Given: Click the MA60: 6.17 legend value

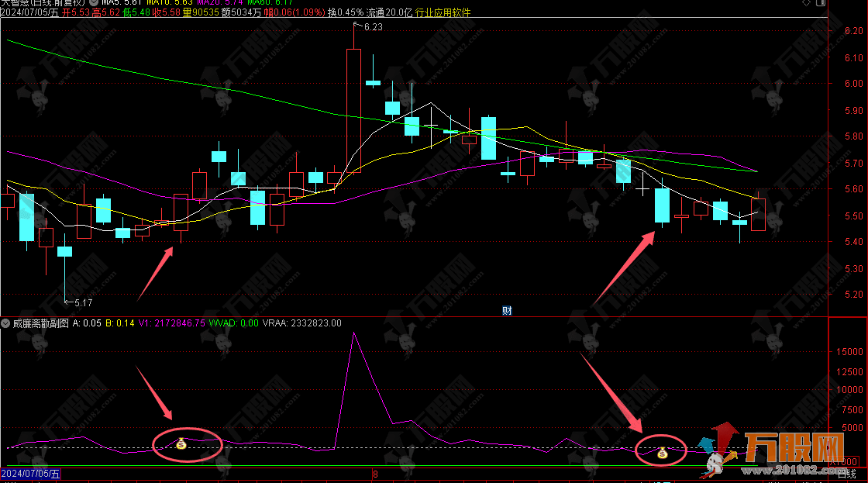Looking at the screenshot, I should (270, 2).
